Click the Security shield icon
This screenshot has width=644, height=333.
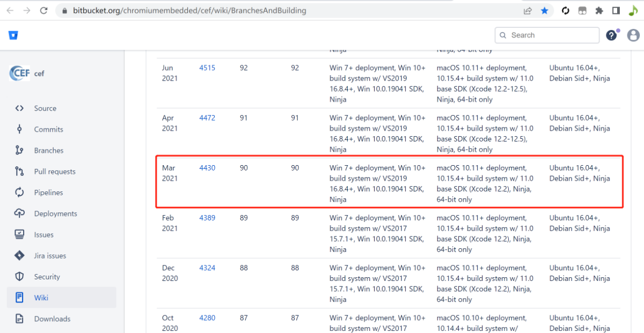click(x=19, y=277)
